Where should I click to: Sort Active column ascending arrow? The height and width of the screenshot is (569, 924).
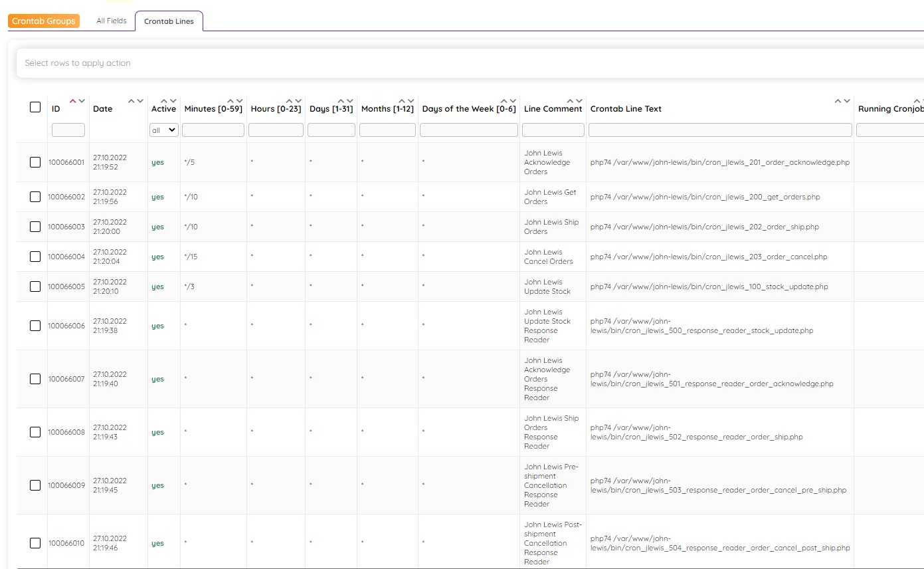click(x=165, y=101)
